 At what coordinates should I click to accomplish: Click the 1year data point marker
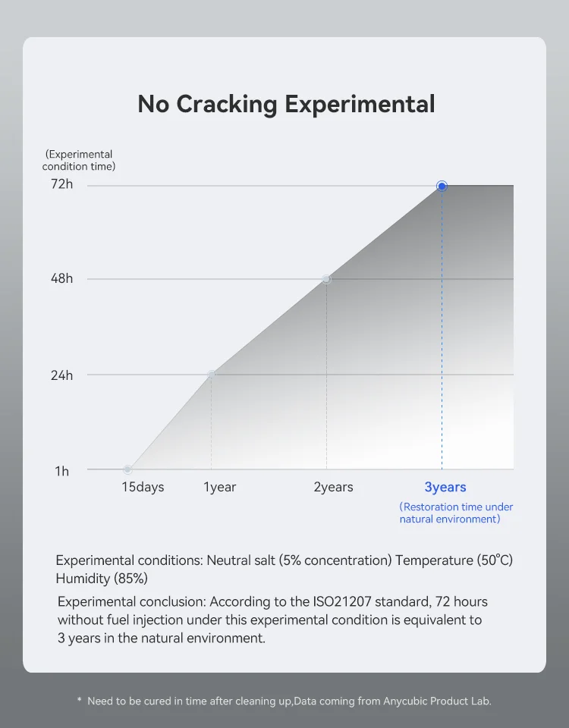212,374
